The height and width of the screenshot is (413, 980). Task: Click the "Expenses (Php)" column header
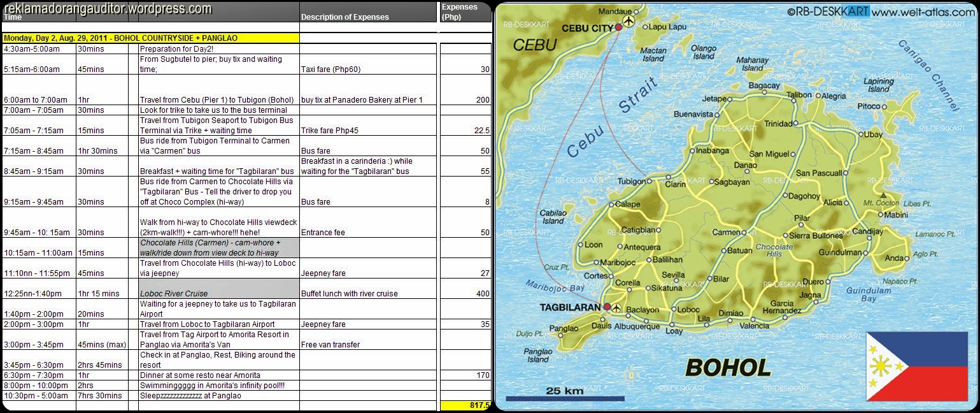[460, 12]
